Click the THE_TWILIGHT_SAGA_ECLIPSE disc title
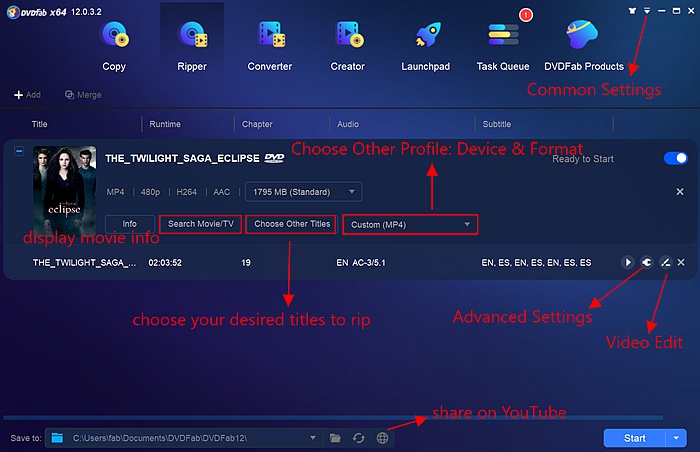This screenshot has width=700, height=452. click(x=182, y=158)
